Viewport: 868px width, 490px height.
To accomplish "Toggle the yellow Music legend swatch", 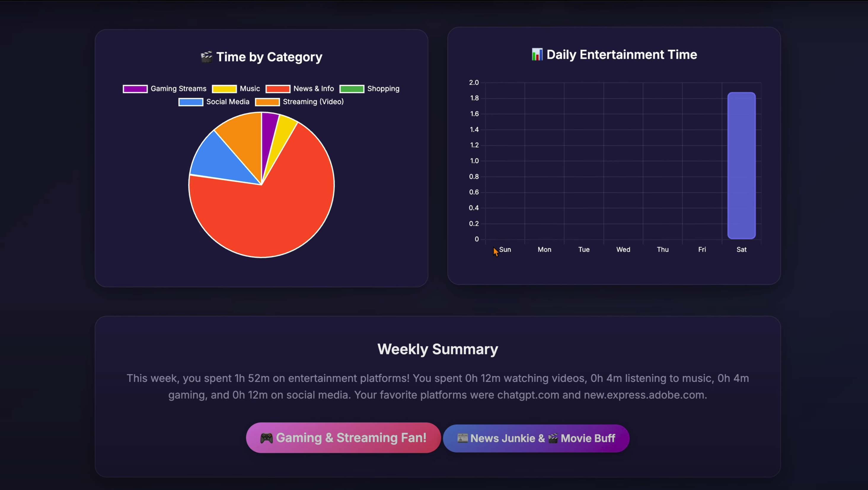I will (224, 89).
